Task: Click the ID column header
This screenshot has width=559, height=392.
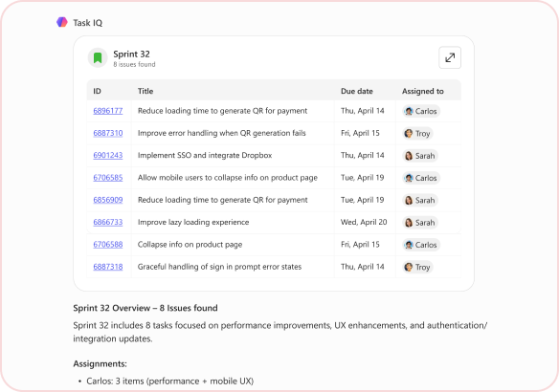Action: 97,91
